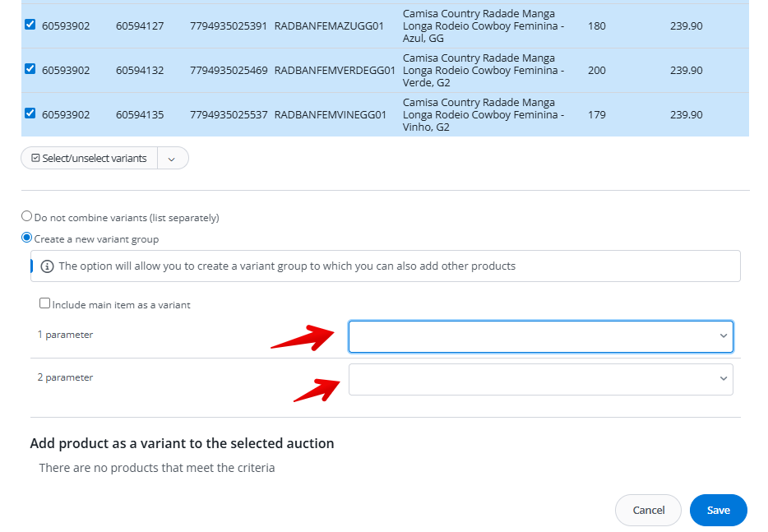The width and height of the screenshot is (768, 532).
Task: Cancel the variant dialog
Action: point(648,511)
